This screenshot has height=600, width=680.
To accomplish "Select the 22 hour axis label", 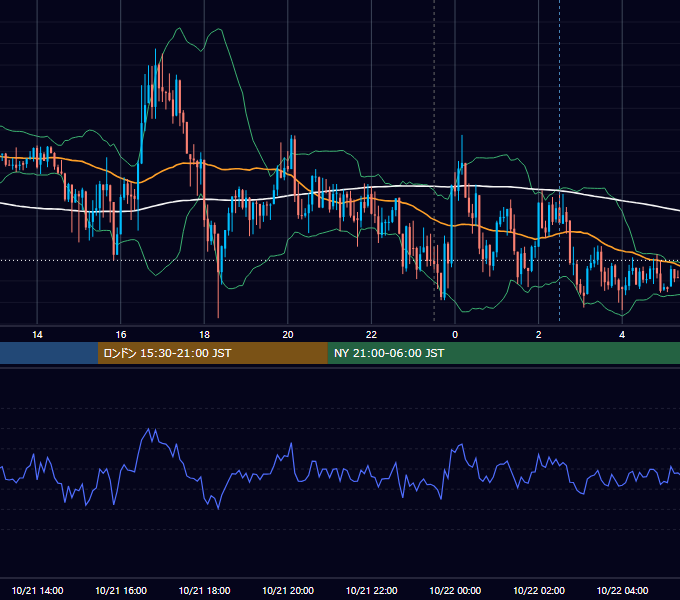I will (371, 335).
